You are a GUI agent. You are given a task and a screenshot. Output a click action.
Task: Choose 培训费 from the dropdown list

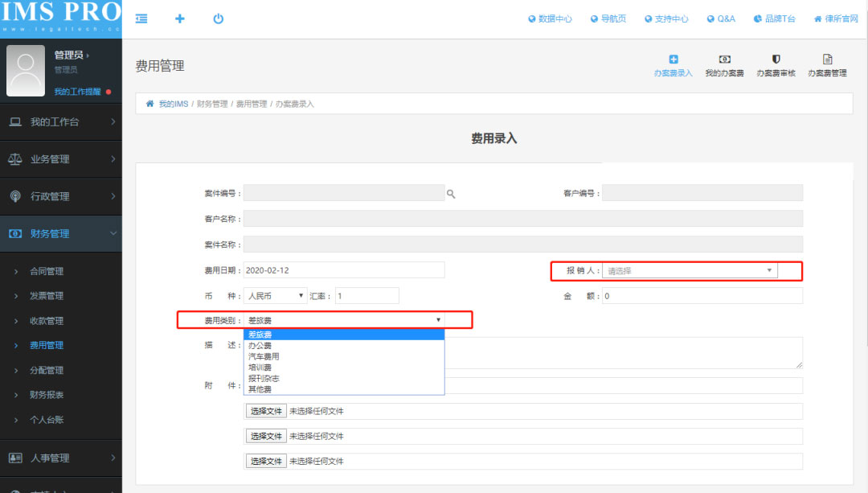pyautogui.click(x=260, y=368)
